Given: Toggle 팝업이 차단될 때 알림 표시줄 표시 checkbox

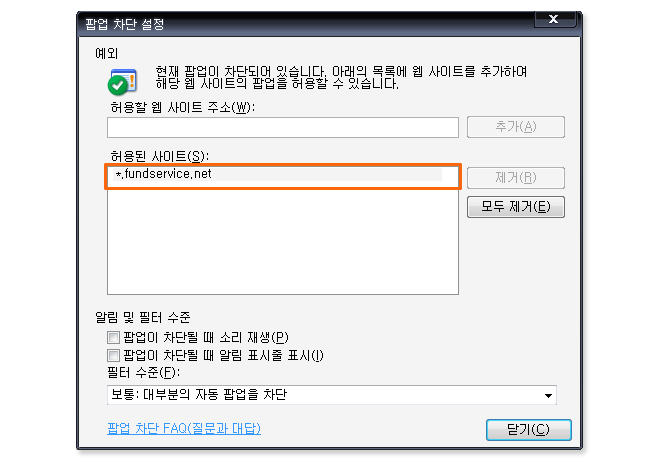Looking at the screenshot, I should 113,356.
